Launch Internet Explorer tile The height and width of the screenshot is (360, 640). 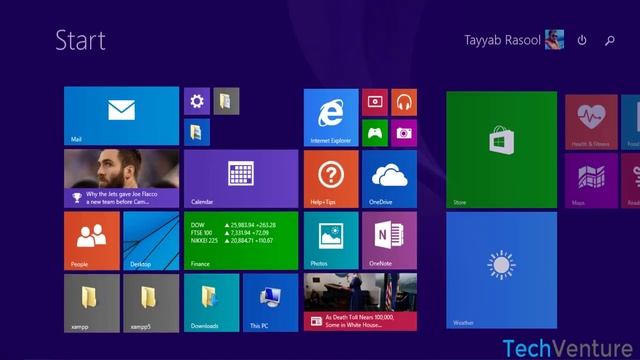(331, 117)
